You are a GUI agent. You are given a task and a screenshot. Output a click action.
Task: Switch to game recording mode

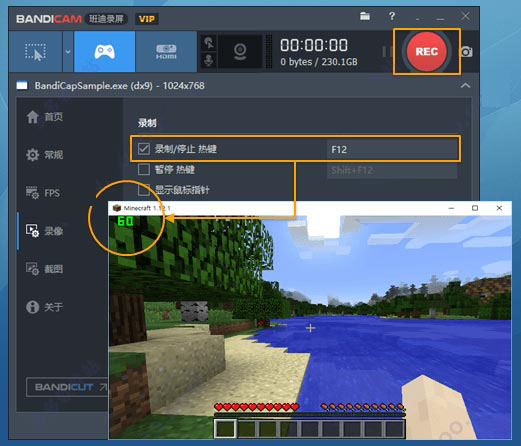click(105, 52)
